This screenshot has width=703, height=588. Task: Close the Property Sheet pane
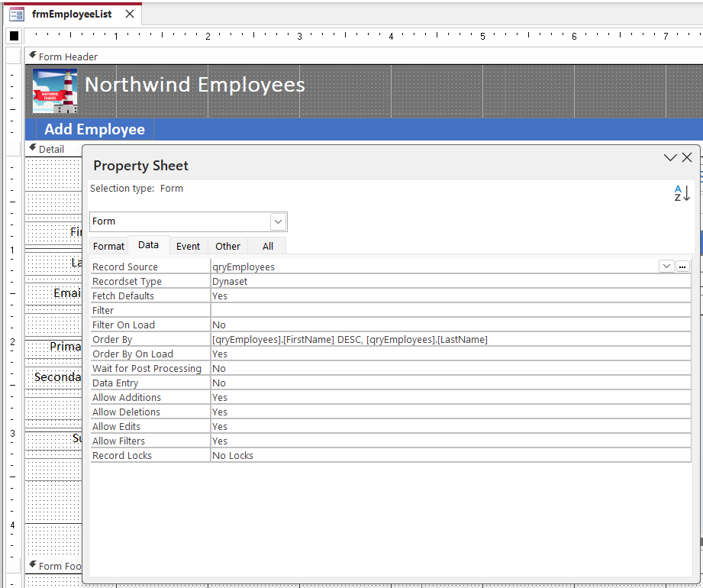(686, 157)
